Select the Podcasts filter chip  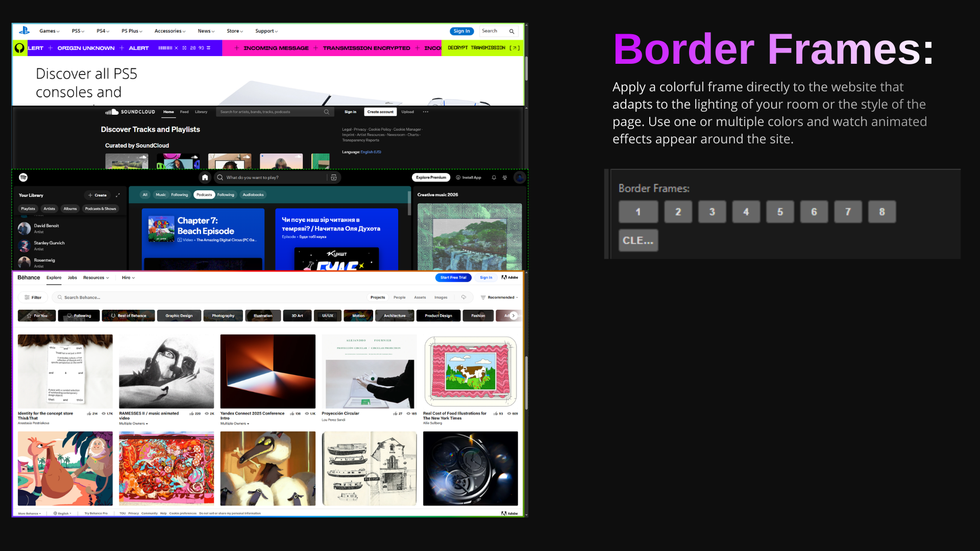tap(204, 194)
